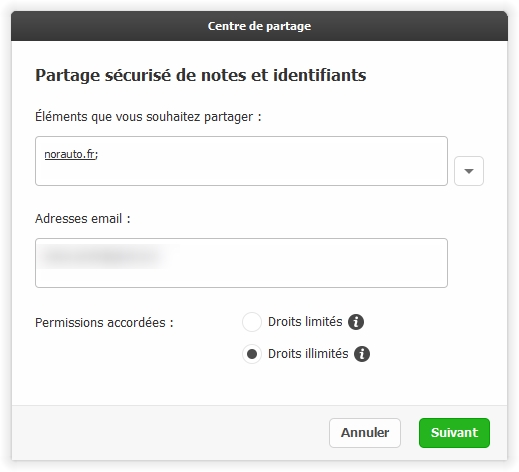Screen dimensions: 519x472
Task: Open the info icon beside Droits limités
Action: (356, 322)
